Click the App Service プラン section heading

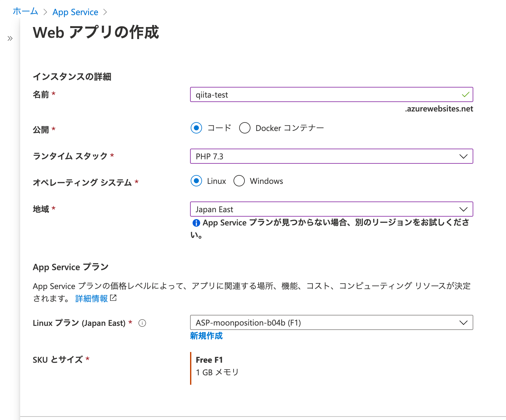[x=70, y=267]
